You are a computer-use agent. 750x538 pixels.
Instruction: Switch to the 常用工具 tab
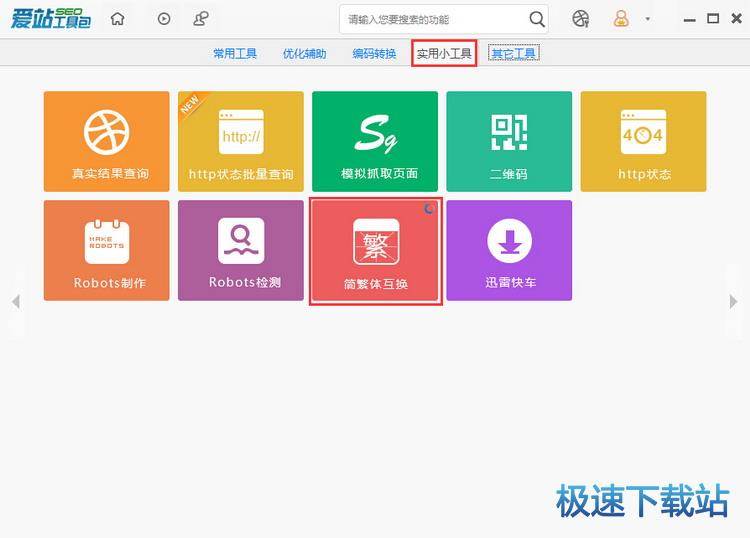[235, 54]
